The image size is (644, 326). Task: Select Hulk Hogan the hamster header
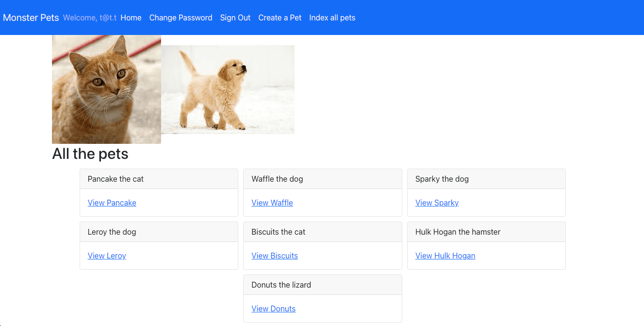[x=487, y=232]
